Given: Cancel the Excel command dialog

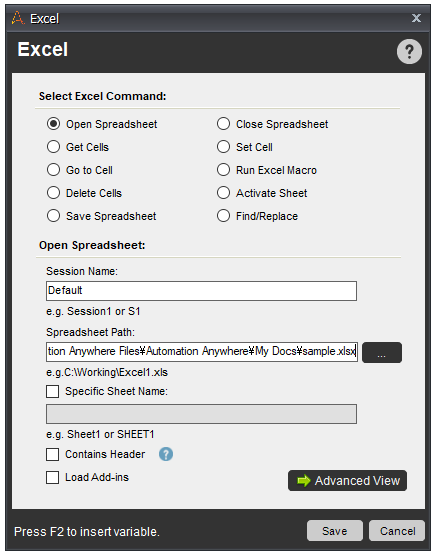Looking at the screenshot, I should pyautogui.click(x=397, y=531).
